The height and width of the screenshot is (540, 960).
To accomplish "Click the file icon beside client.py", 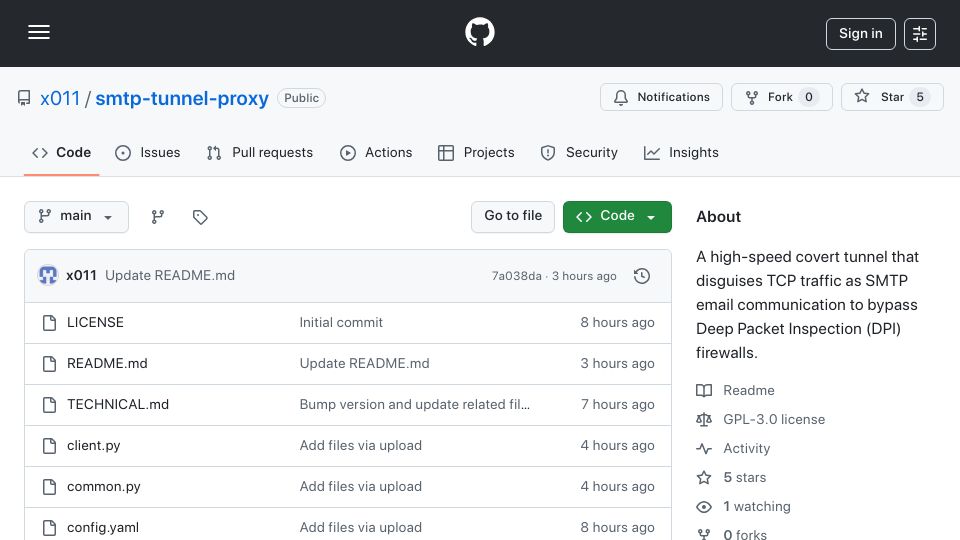I will coord(50,446).
